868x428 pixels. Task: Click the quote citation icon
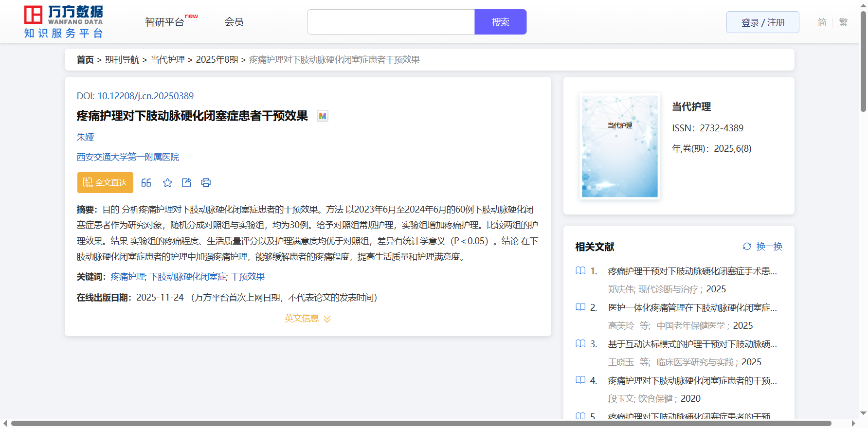click(146, 183)
